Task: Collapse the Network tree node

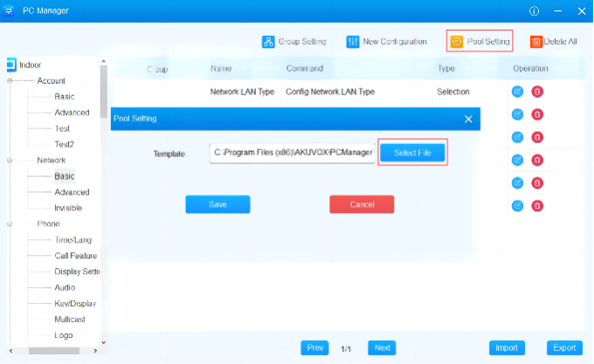Action: pyautogui.click(x=10, y=161)
